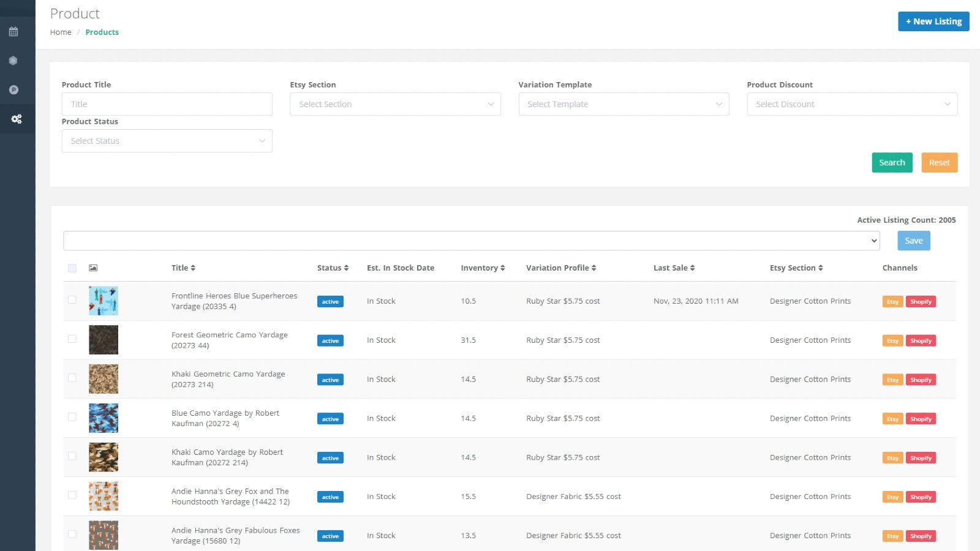Click the hexagon icon in the sidebar

[x=13, y=61]
